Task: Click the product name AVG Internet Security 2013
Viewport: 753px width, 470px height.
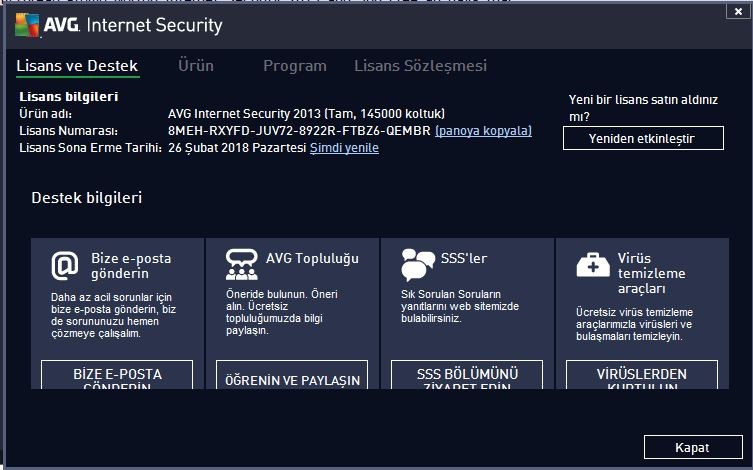Action: click(x=306, y=114)
